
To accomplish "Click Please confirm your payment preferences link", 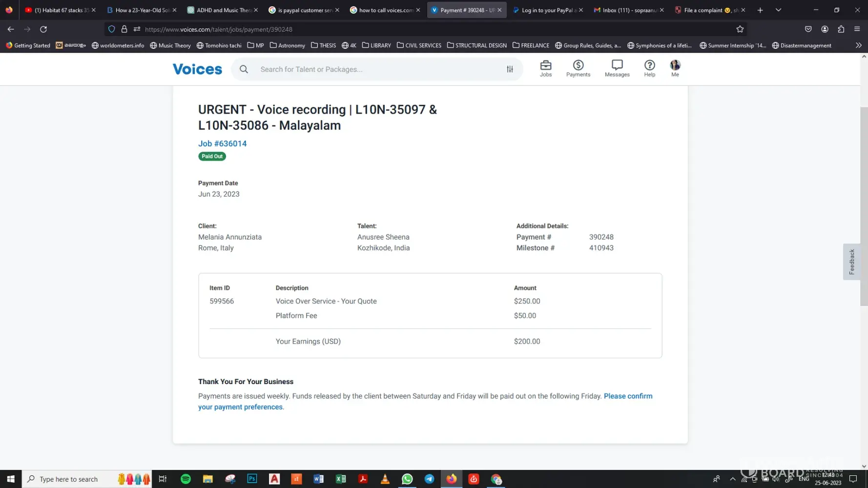I will tap(627, 396).
